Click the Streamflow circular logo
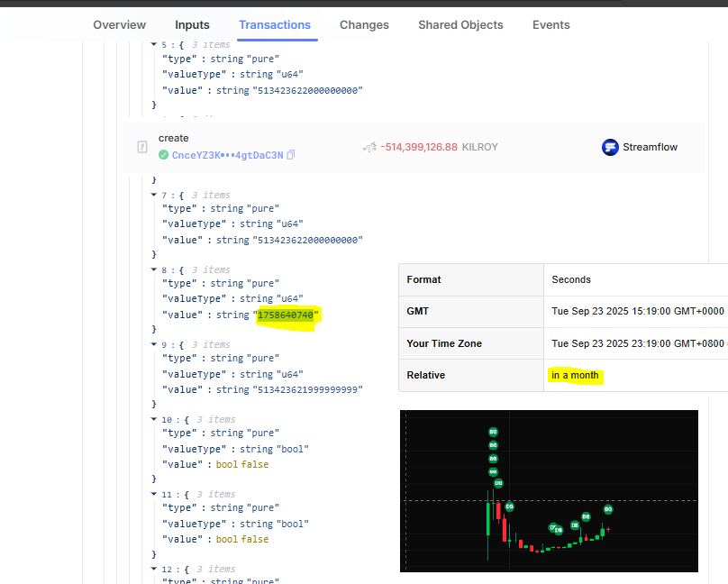The width and height of the screenshot is (728, 584). [612, 147]
